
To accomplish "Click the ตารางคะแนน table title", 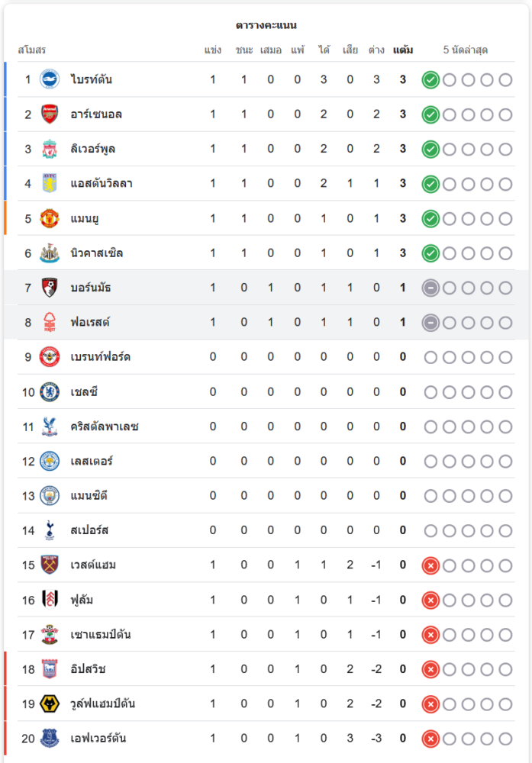I will tap(266, 25).
